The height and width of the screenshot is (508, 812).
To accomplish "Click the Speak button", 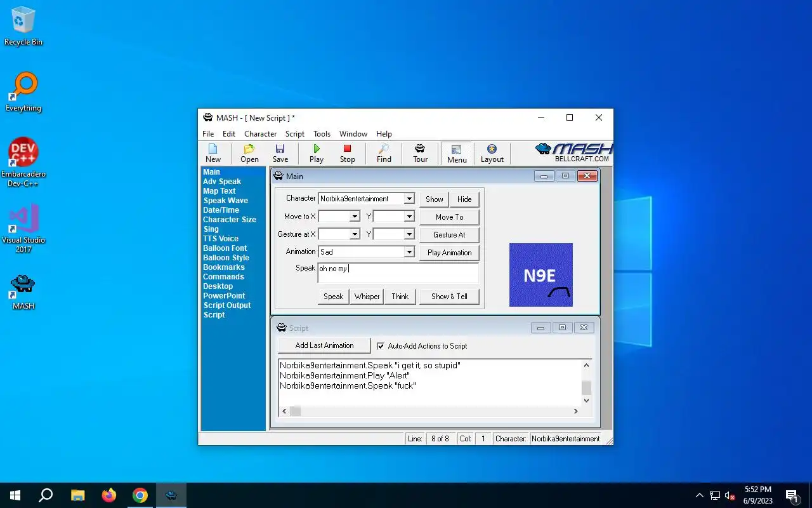I will [333, 296].
